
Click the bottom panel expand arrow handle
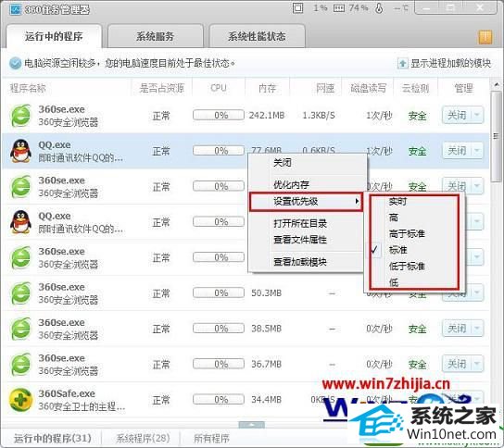click(252, 425)
